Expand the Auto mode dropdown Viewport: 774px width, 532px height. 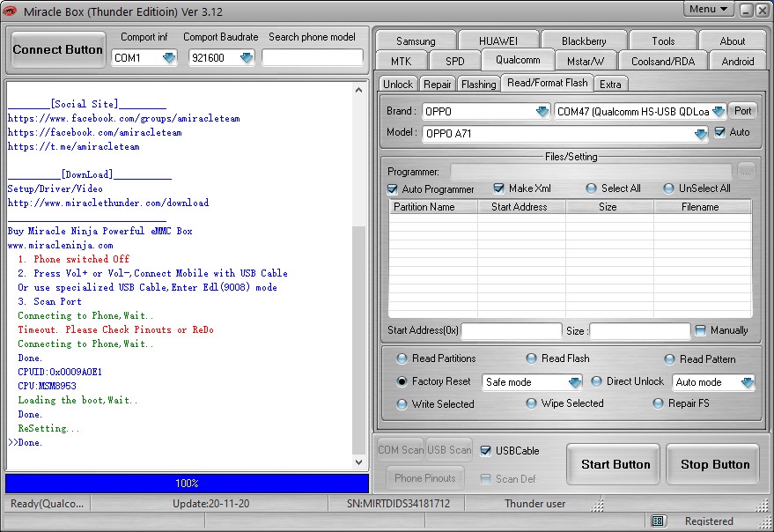(748, 382)
